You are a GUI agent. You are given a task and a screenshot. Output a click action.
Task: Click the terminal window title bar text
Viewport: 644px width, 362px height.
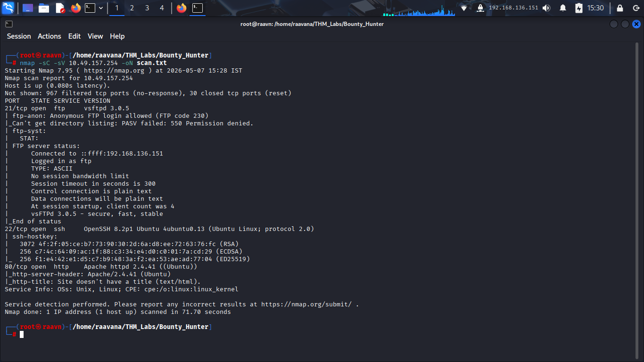(312, 24)
